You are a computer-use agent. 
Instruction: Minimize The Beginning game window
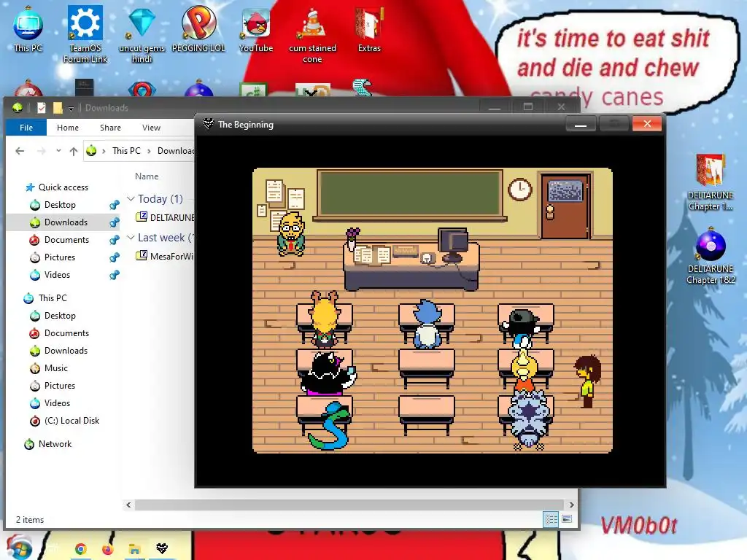point(580,124)
